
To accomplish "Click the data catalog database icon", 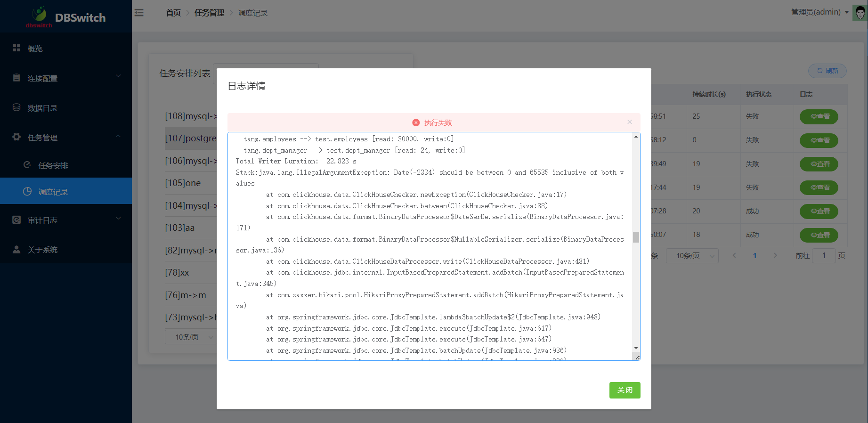I will (x=16, y=107).
